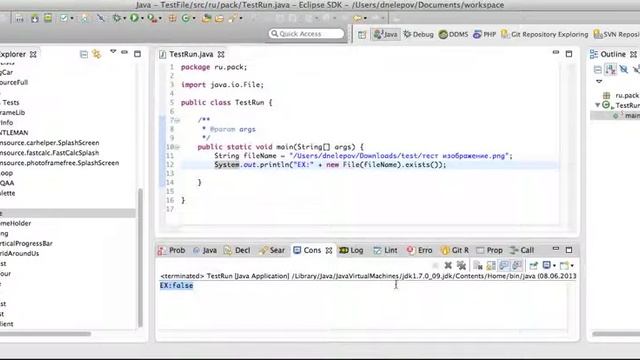Open the Call Hierarchy tab
Image resolution: width=640 pixels, height=360 pixels.
tap(522, 250)
